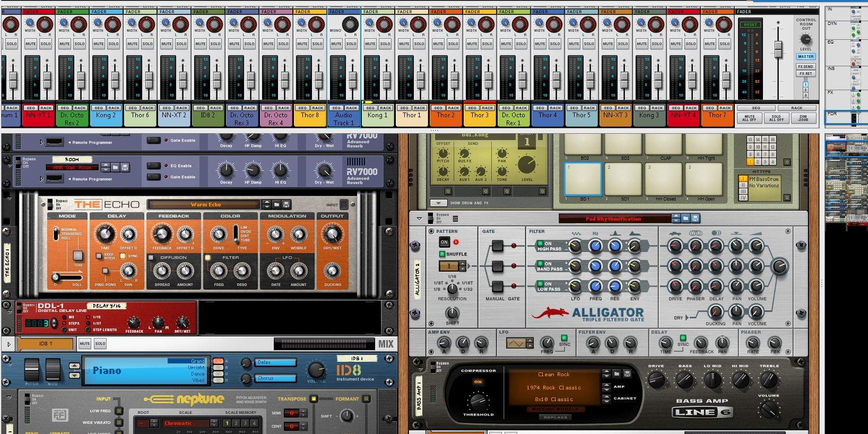
Task: Click the Alligator LFO waveform display
Action: 516,343
